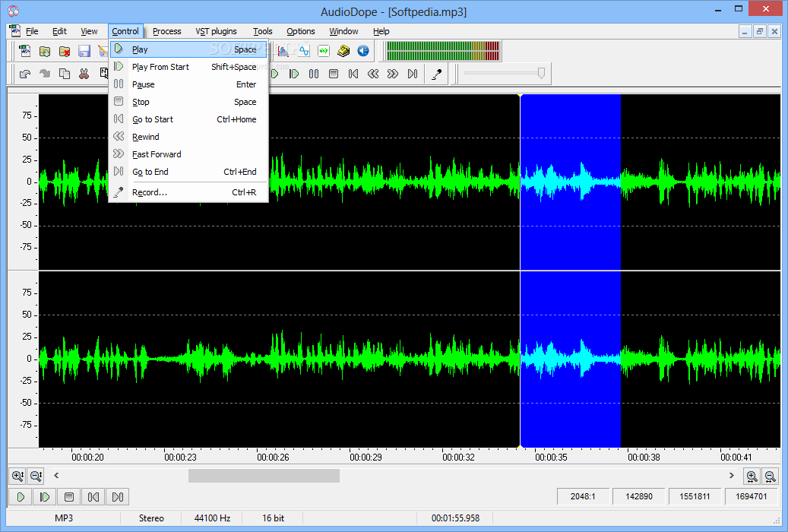Click the Close file icon with red X

click(65, 51)
